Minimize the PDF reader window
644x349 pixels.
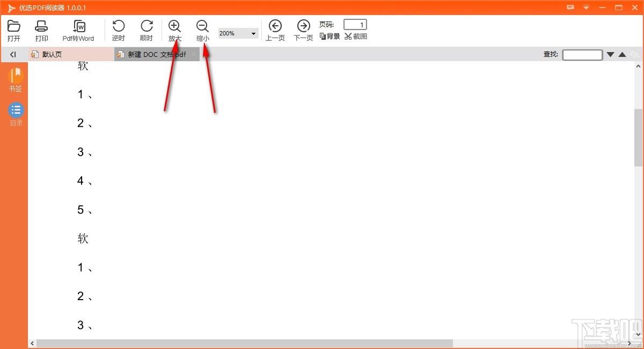[603, 8]
